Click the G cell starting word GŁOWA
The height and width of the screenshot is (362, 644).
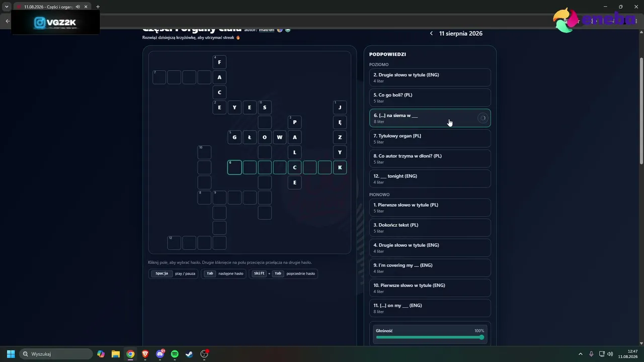234,137
